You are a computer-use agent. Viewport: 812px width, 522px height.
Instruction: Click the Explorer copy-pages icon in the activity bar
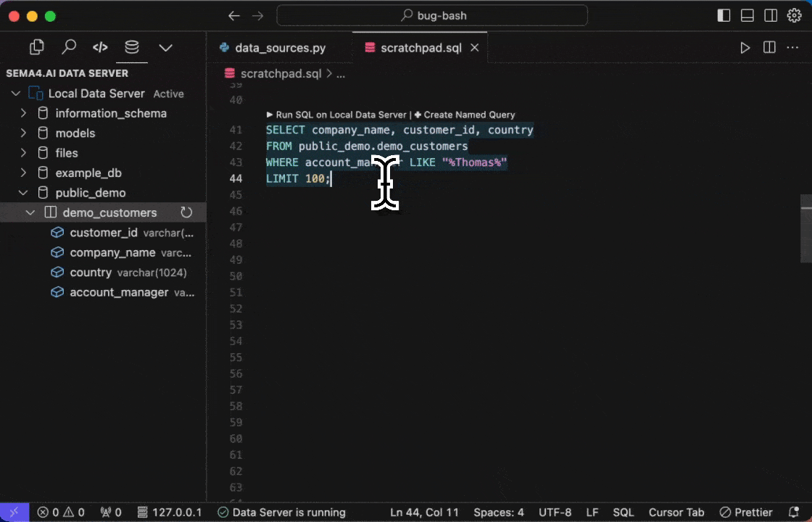point(37,47)
